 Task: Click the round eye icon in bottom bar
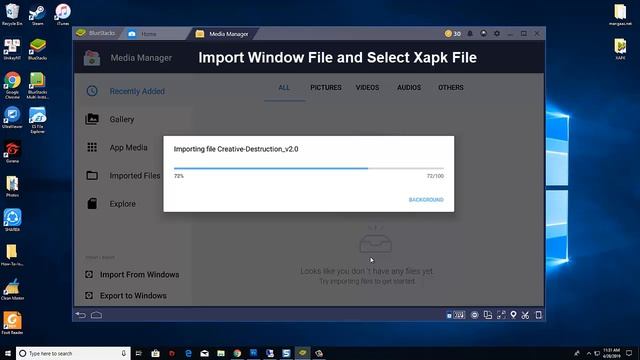coord(474,315)
